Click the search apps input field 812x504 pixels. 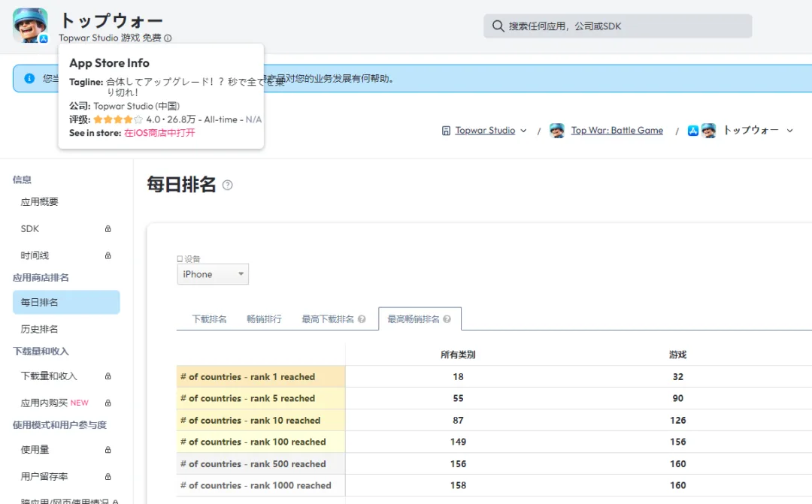pos(624,26)
